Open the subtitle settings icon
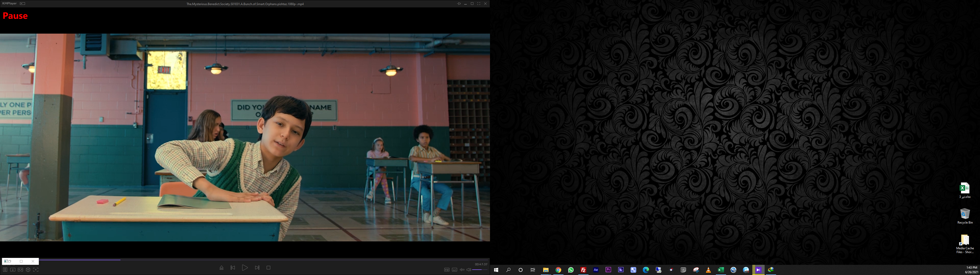980x275 pixels. [x=454, y=270]
